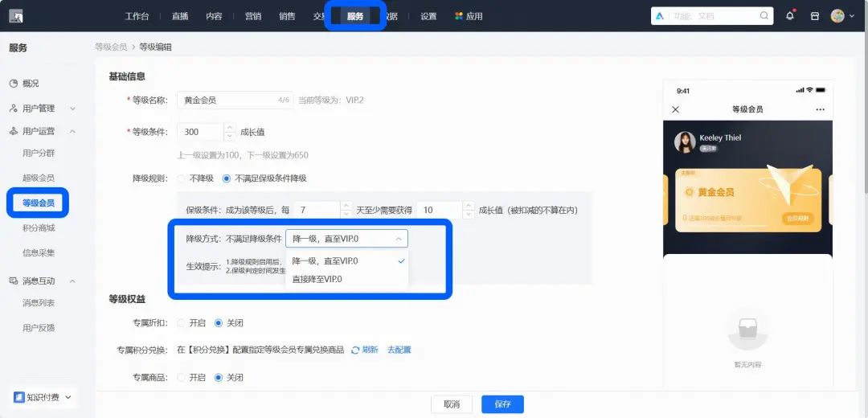868x418 pixels.
Task: Open the notification bell
Action: click(790, 16)
